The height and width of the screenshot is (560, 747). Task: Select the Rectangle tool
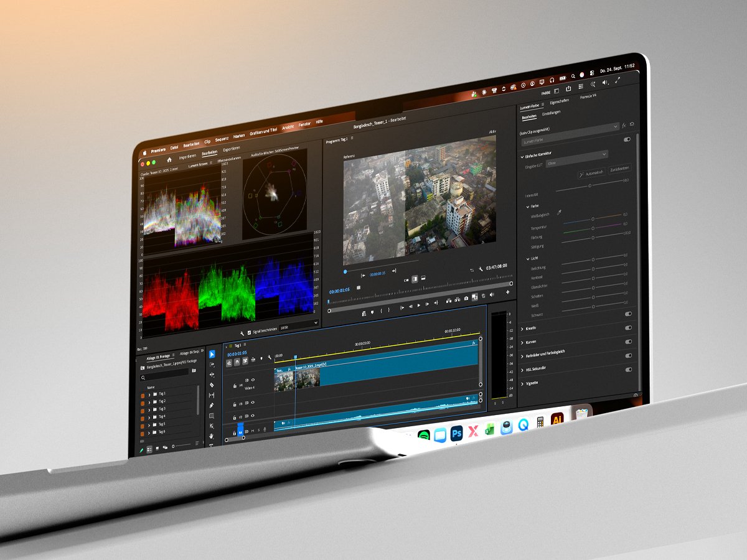point(212,416)
